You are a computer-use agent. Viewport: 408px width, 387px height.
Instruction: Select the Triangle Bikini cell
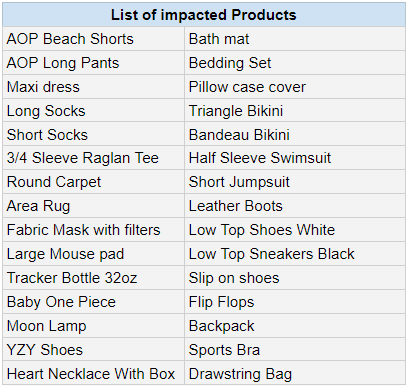point(295,111)
